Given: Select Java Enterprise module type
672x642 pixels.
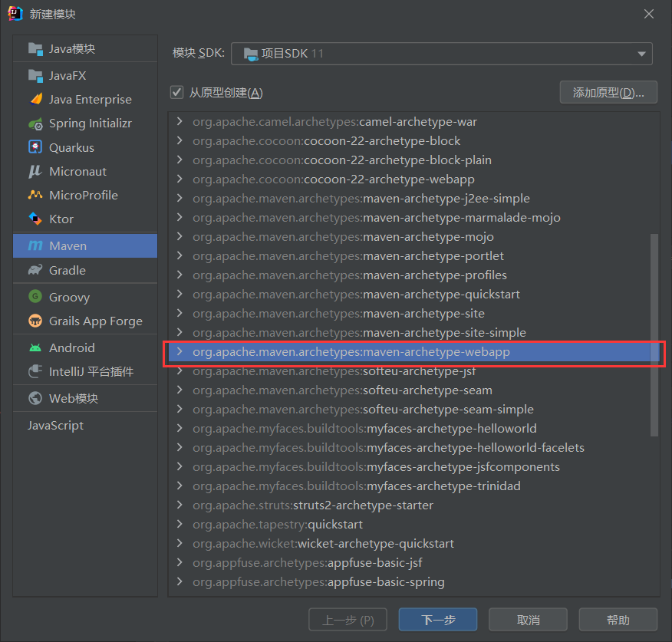Looking at the screenshot, I should tap(85, 100).
